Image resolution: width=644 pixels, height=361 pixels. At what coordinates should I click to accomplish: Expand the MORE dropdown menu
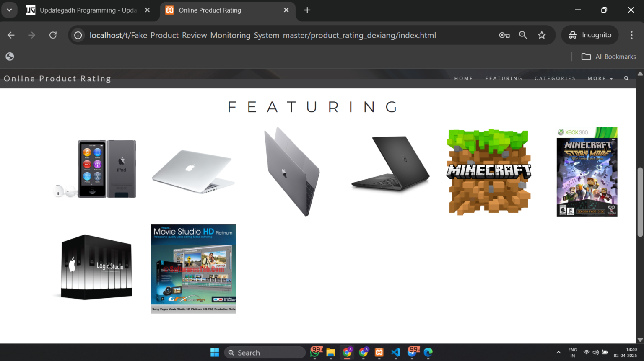coord(600,78)
